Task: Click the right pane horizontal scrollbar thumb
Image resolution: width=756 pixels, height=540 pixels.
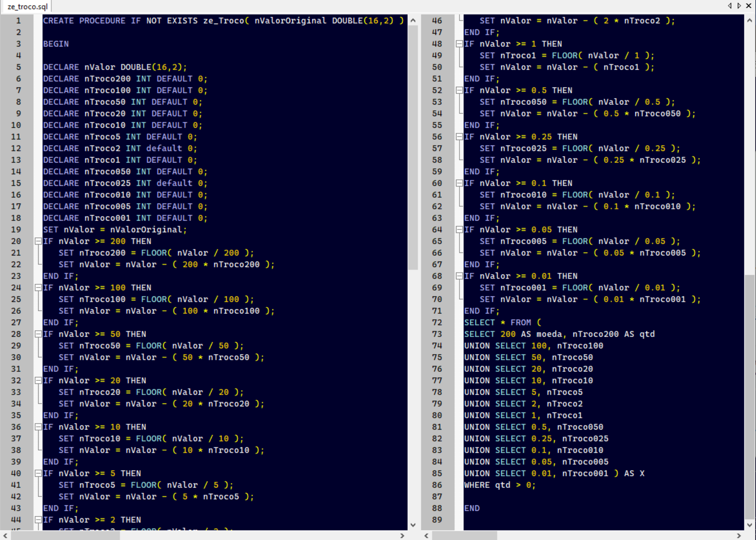Action: 465,536
